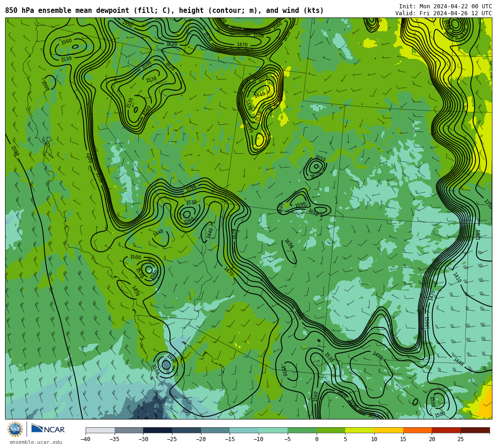Image resolution: width=497 pixels, height=448 pixels.
Task: Click the dark teal -20 to -15 swatch
Action: coord(215,430)
